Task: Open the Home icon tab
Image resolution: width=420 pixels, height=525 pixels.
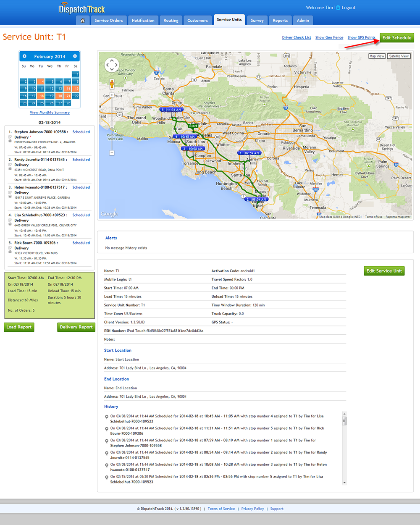Action: pyautogui.click(x=83, y=20)
